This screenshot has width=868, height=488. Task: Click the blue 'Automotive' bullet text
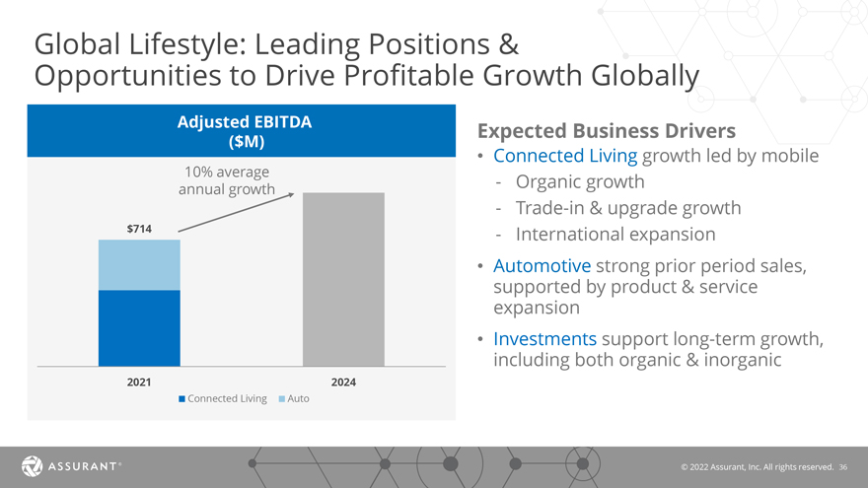click(x=542, y=266)
